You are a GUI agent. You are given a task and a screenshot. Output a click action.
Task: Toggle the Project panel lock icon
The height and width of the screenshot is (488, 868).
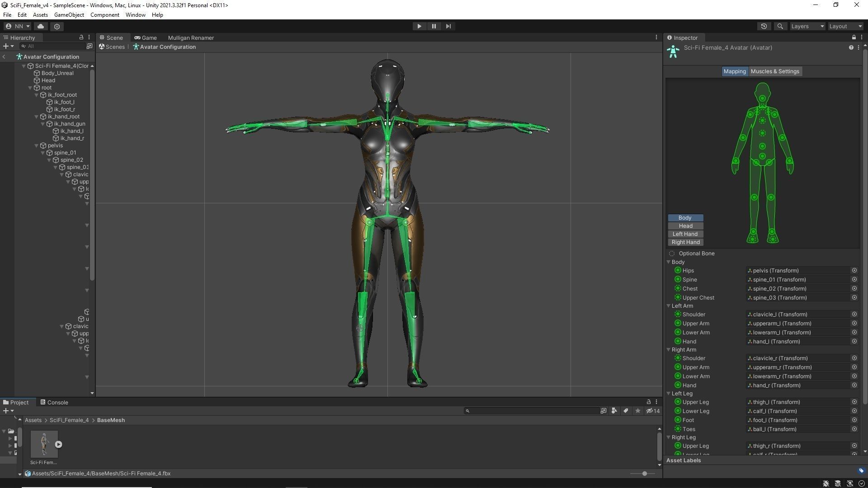[649, 402]
